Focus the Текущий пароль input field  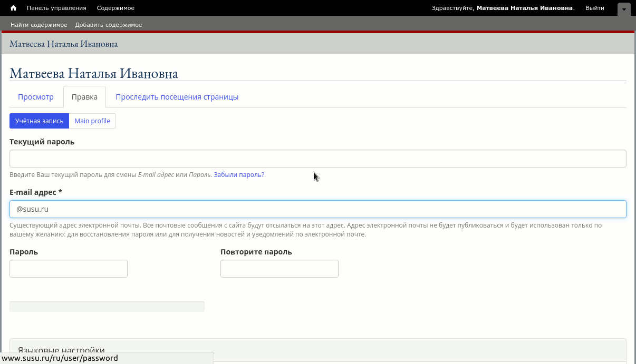[x=317, y=159]
